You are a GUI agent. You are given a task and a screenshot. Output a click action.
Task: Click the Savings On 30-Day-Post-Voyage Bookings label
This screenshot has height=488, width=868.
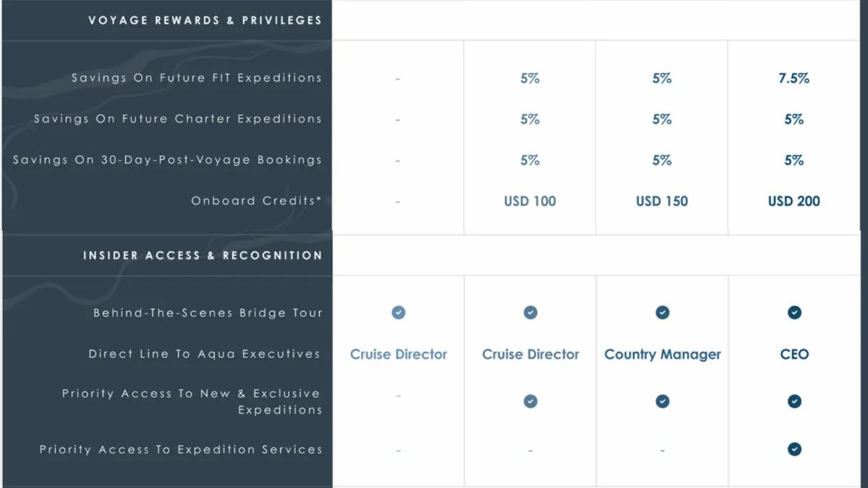click(x=167, y=160)
